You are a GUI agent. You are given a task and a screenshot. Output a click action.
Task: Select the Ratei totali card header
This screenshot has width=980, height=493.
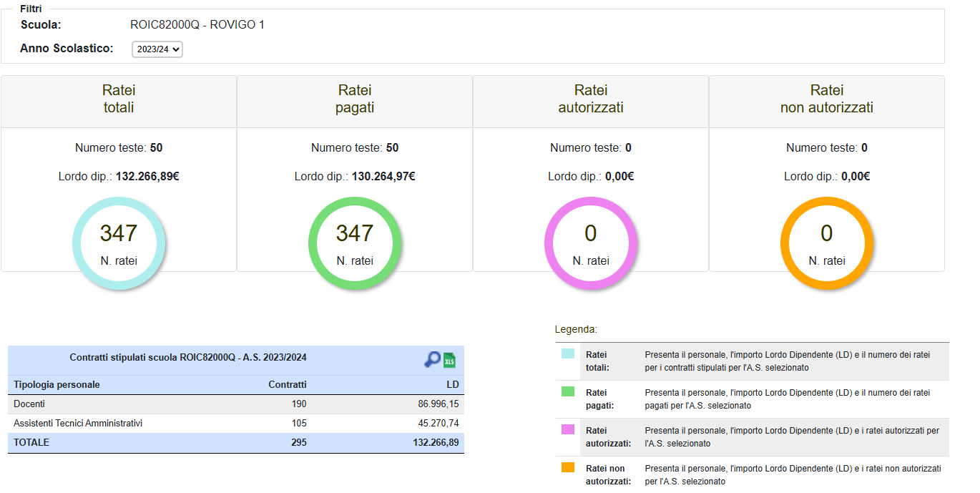click(119, 99)
